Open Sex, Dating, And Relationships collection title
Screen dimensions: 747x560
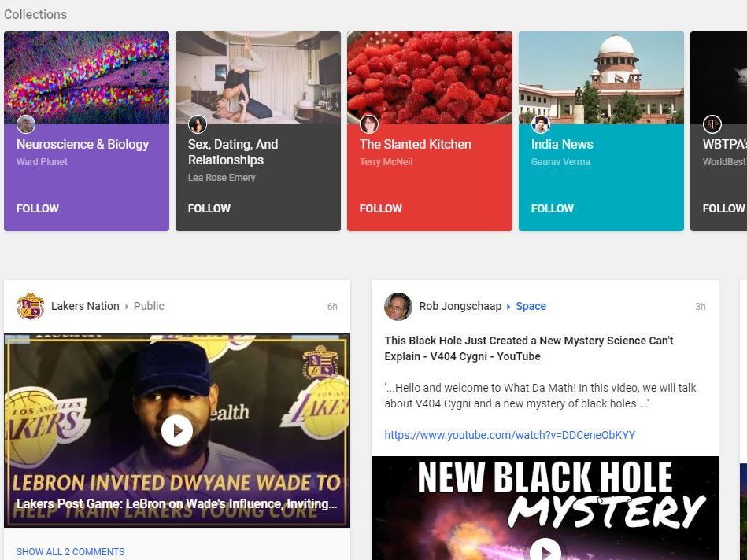pos(233,152)
